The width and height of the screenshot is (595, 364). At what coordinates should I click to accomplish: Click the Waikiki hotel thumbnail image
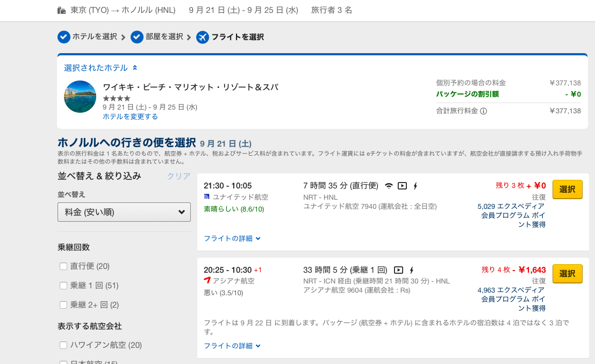pos(80,97)
